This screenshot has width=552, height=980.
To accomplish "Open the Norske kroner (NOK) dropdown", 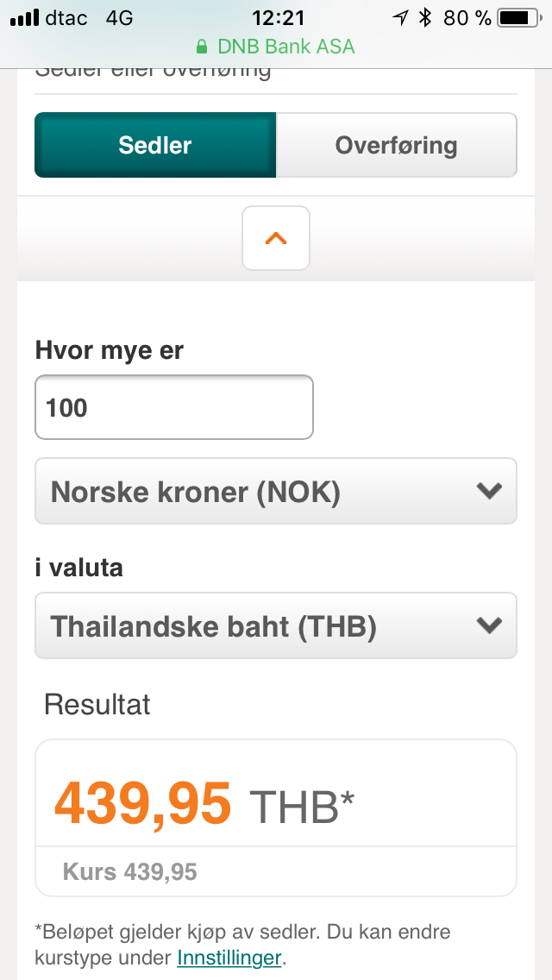I will (276, 492).
